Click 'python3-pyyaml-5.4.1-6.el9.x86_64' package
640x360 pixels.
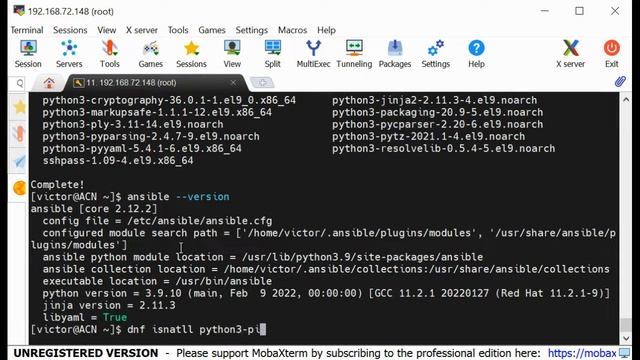(x=142, y=148)
